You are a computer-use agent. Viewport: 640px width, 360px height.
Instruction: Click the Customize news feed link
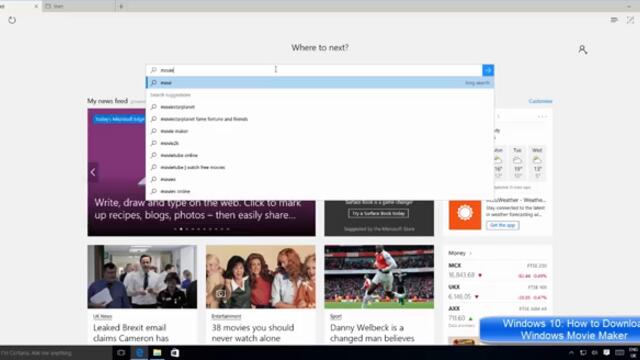(x=540, y=101)
